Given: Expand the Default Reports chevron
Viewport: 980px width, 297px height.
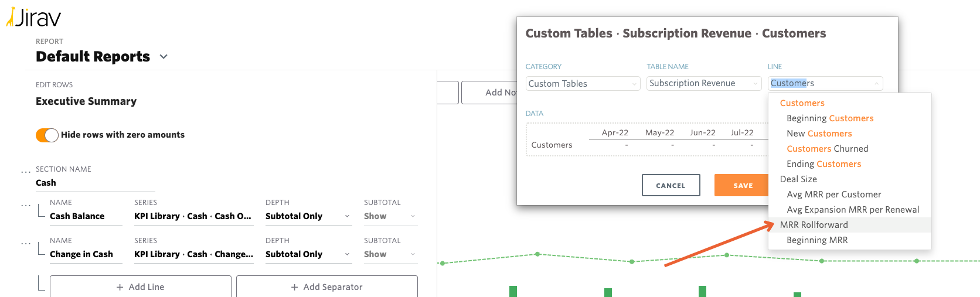Looking at the screenshot, I should (164, 57).
